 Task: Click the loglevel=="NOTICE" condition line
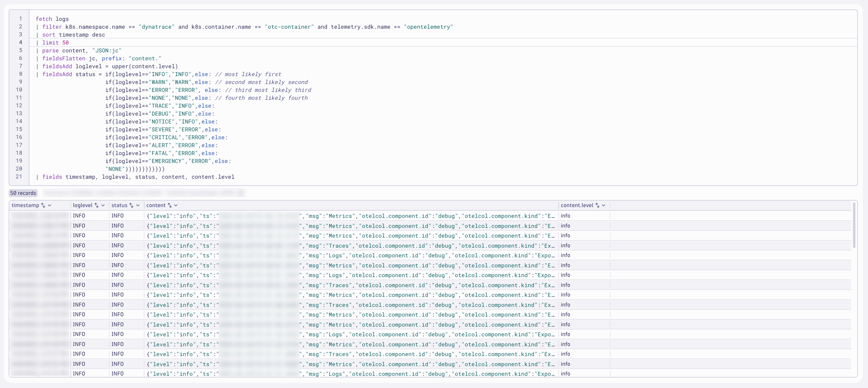pyautogui.click(x=161, y=122)
